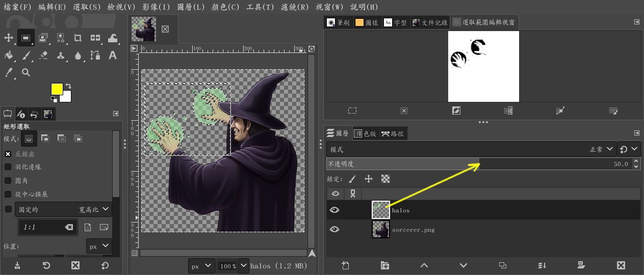
Task: Toggle visibility of sorcerer.png layer
Action: click(334, 229)
